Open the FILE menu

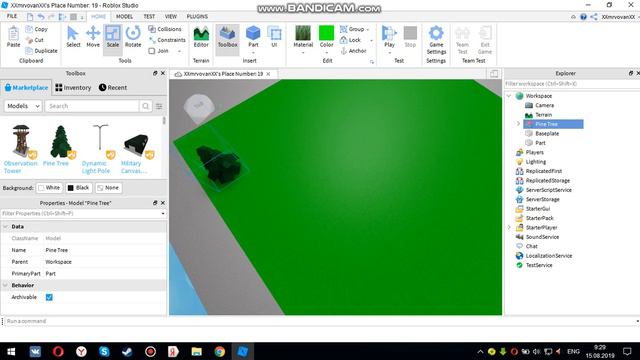point(12,16)
